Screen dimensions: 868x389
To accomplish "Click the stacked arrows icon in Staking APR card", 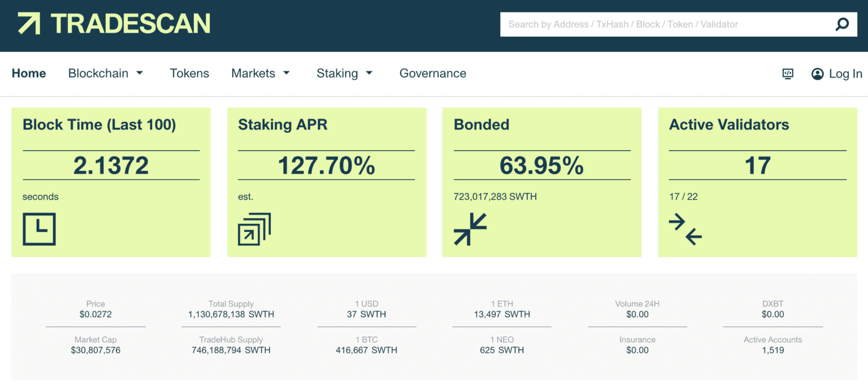I will [254, 229].
